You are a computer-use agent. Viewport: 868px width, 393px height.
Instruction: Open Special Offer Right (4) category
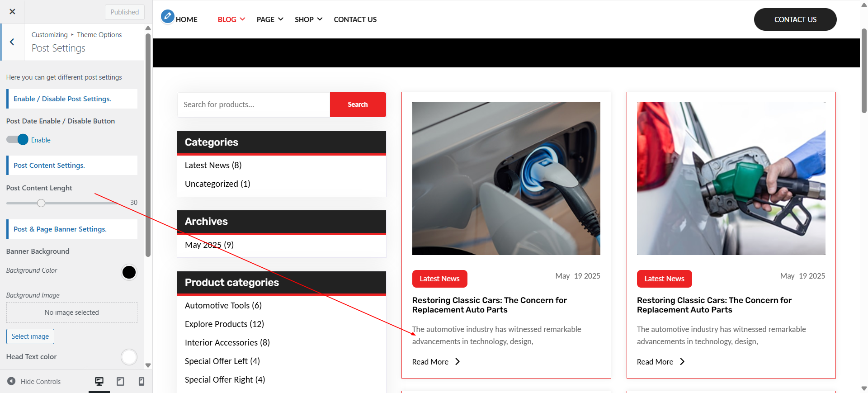[x=225, y=379]
